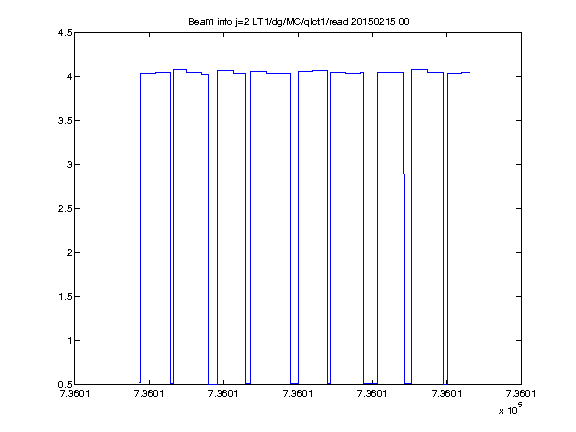576x432 pixels.
Task: Select the 1.5 y-axis tick label
Action: [65, 297]
